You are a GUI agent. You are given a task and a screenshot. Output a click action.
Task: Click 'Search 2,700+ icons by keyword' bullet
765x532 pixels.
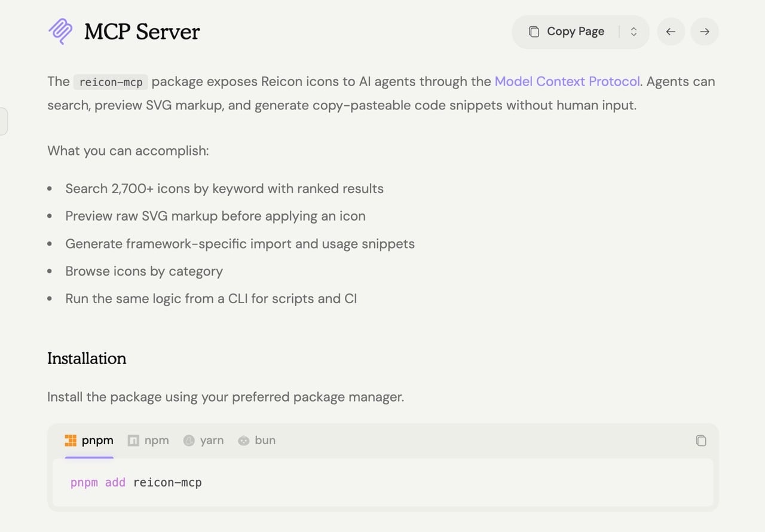coord(224,189)
